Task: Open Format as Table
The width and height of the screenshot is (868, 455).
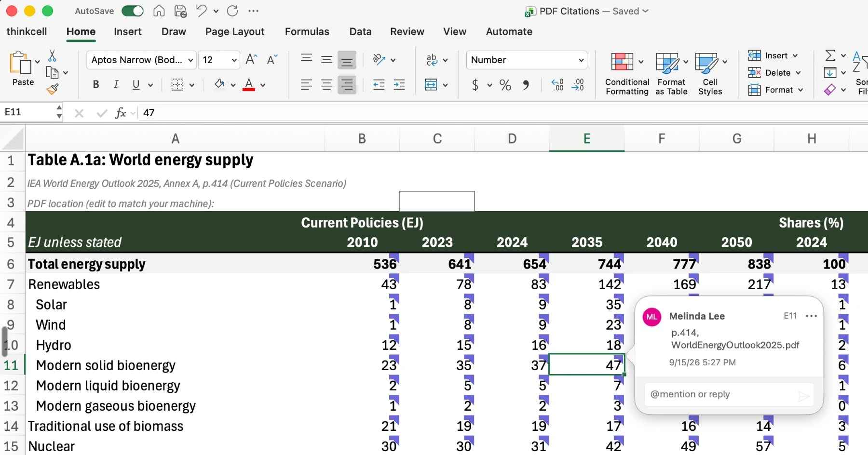Action: 671,74
